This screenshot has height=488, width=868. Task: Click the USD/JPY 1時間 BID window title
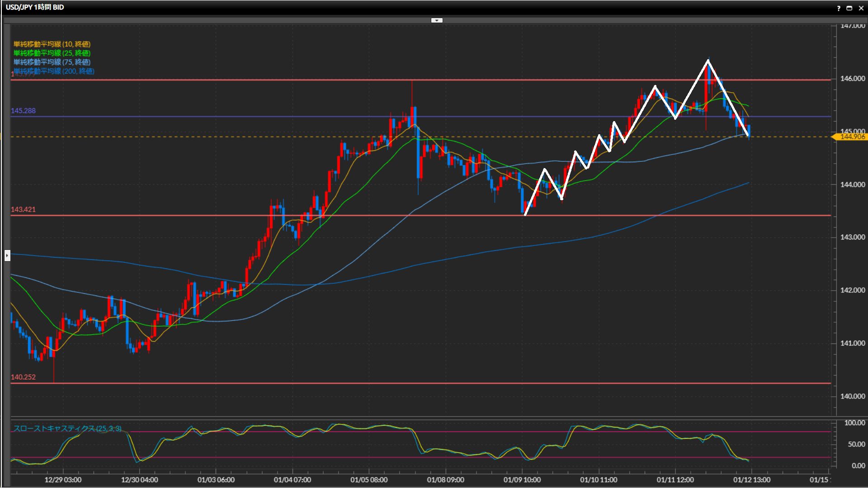pyautogui.click(x=35, y=7)
